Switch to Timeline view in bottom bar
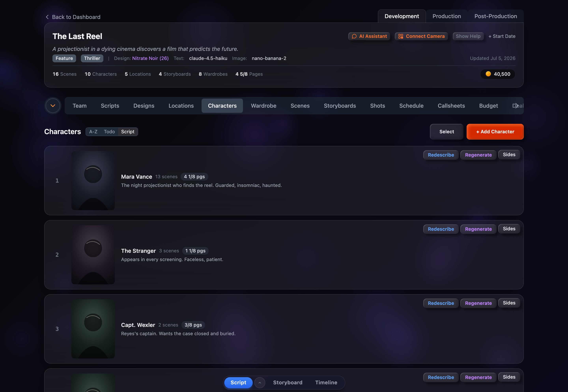Image resolution: width=568 pixels, height=392 pixels. tap(326, 382)
